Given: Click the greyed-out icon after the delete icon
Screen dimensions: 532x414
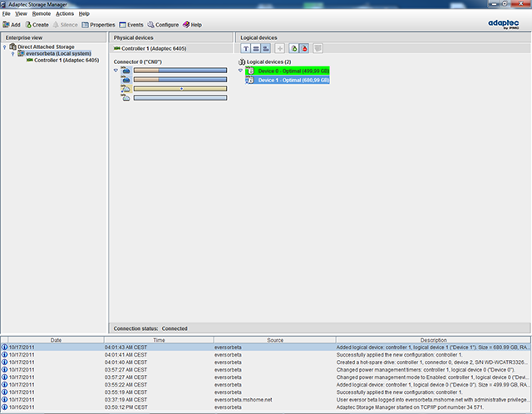Looking at the screenshot, I should 318,48.
